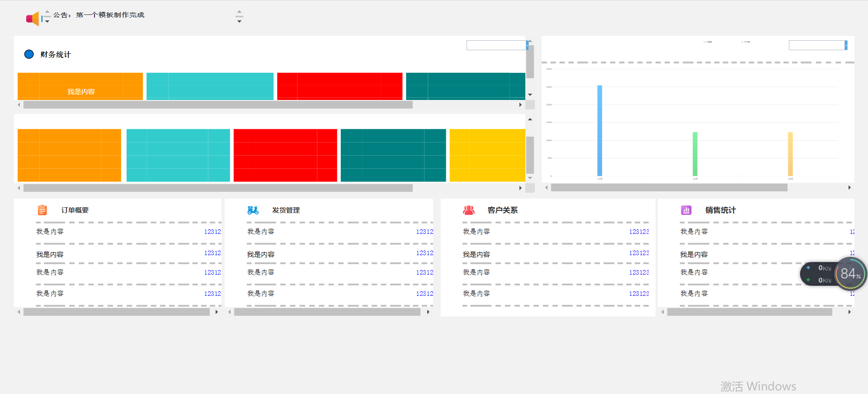Click the bold 我是内容 row under 订单概要

pos(50,254)
